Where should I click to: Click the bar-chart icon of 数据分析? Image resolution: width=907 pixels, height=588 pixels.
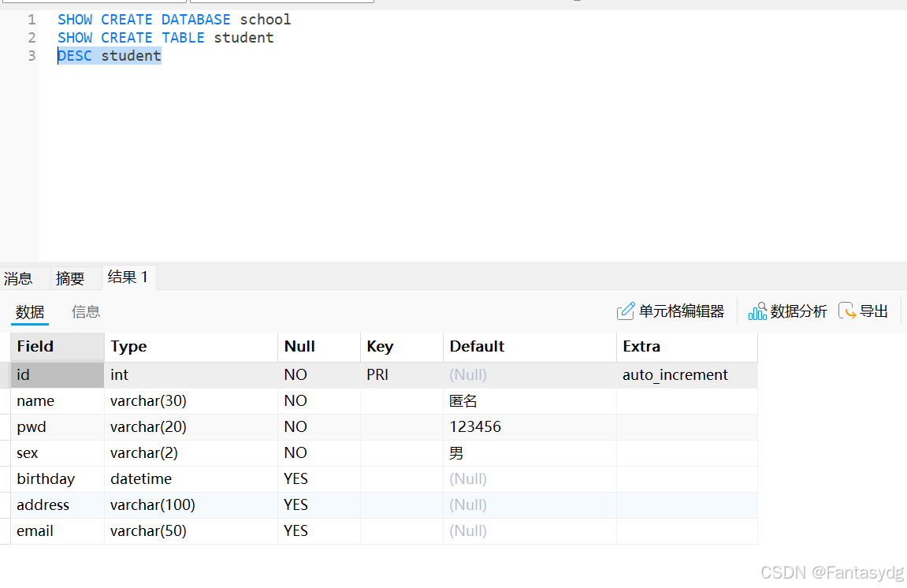(757, 311)
